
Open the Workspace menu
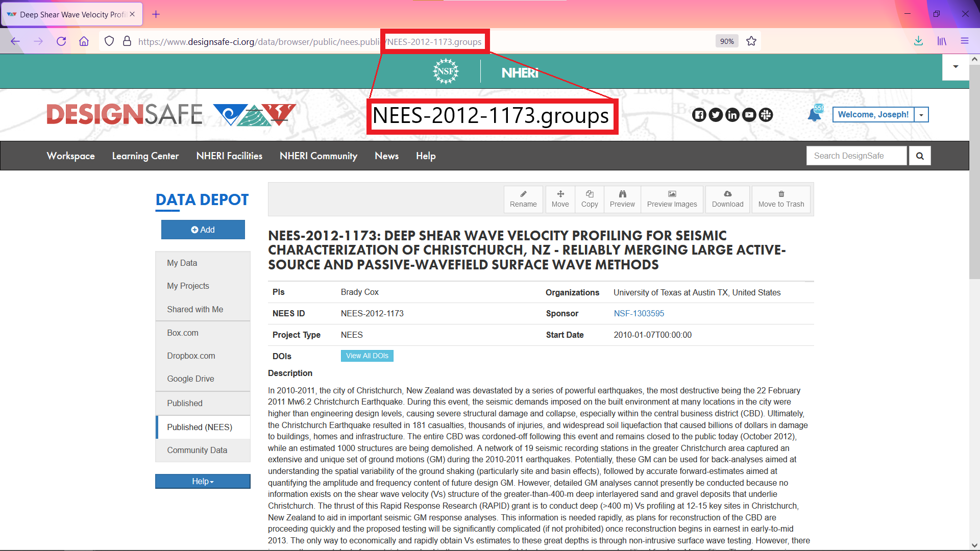70,156
